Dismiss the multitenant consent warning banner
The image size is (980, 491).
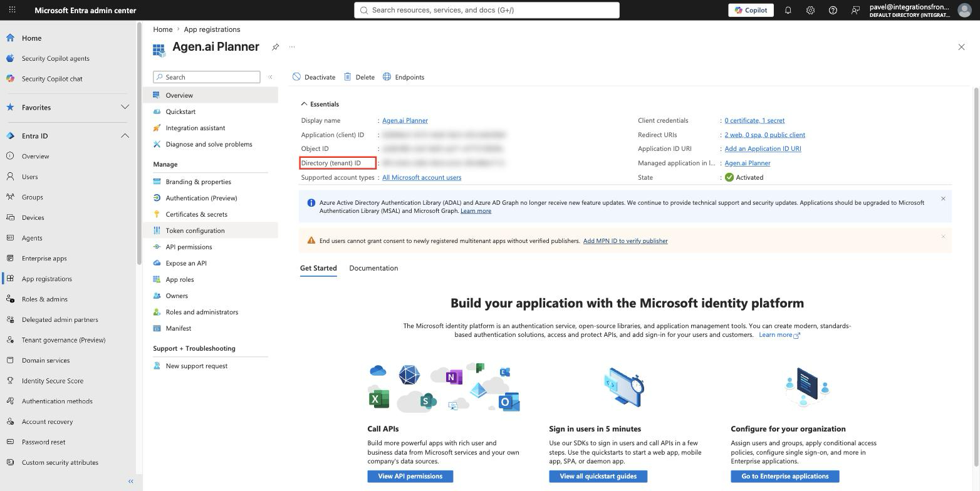(x=943, y=236)
